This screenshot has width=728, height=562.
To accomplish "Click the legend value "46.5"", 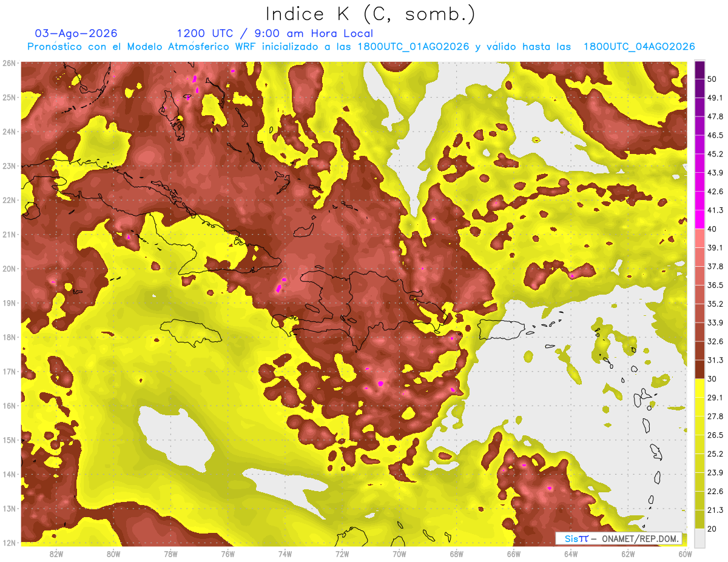I will (715, 135).
